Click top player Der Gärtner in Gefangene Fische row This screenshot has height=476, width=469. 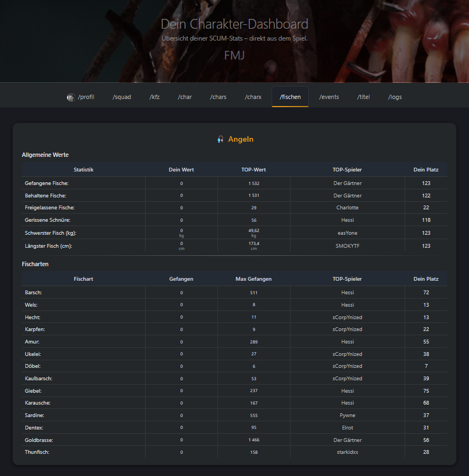347,183
